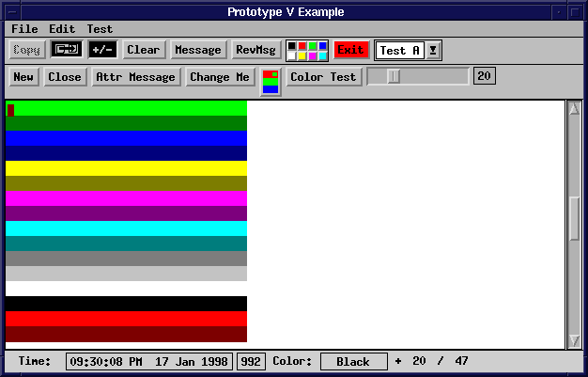Click the New button

point(23,77)
